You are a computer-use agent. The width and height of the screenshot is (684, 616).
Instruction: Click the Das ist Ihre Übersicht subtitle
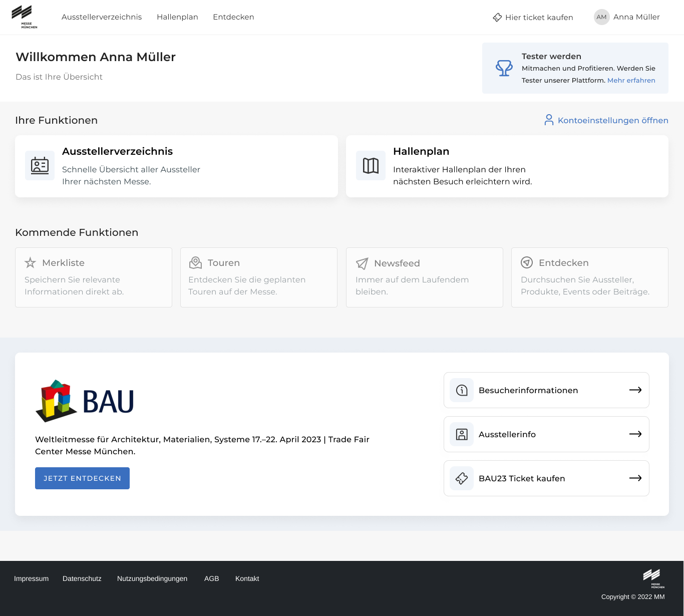click(x=59, y=77)
